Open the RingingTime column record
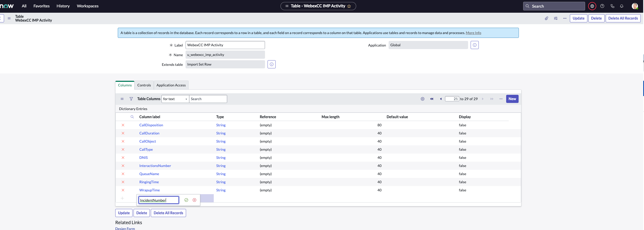This screenshot has width=644, height=230. coord(149,182)
